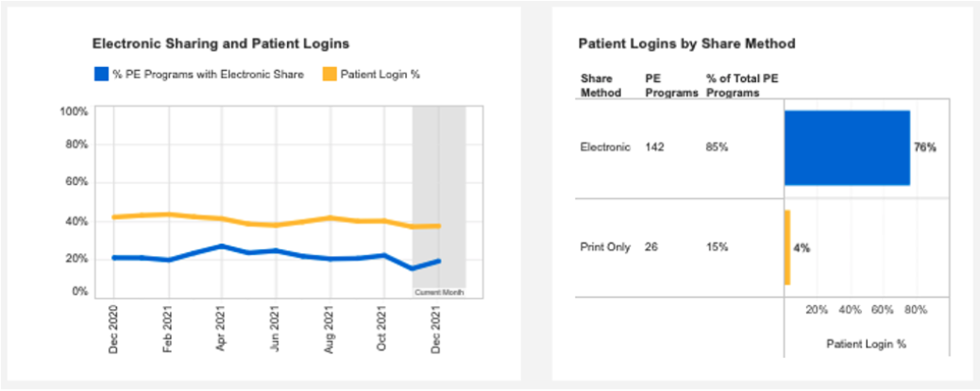Click the orange Print Only 4% bar
980x391 pixels.
tap(787, 247)
